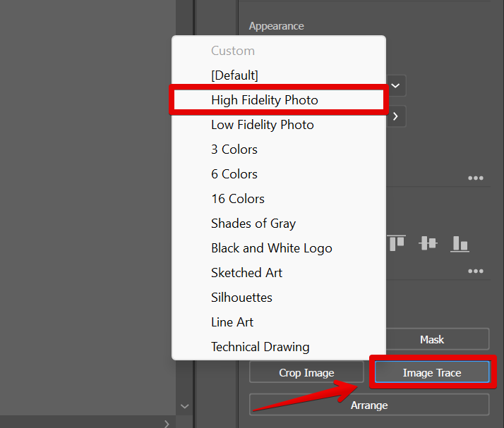This screenshot has height=428, width=504.
Task: Choose the [Default] trace preset
Action: (235, 75)
